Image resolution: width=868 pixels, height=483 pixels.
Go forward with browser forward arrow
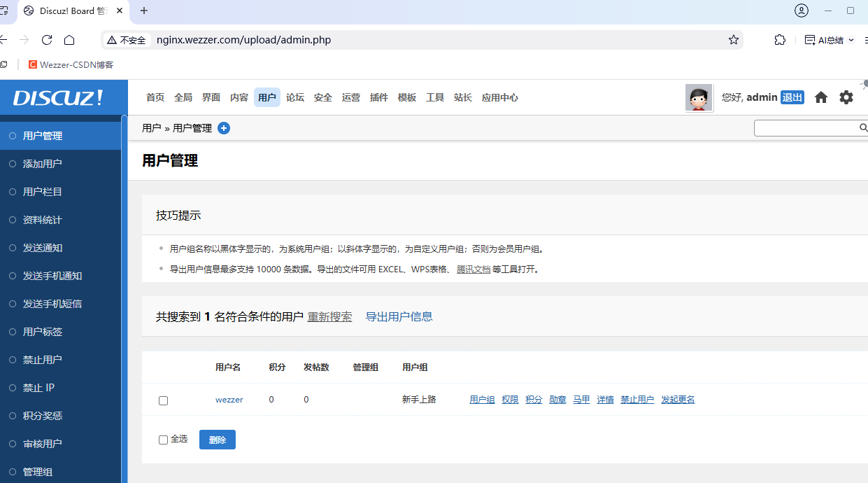[x=24, y=40]
